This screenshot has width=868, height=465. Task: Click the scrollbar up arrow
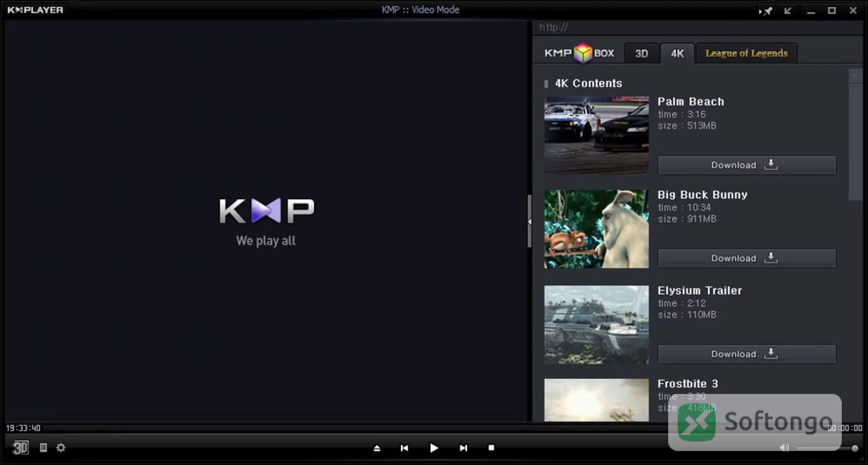pyautogui.click(x=855, y=76)
